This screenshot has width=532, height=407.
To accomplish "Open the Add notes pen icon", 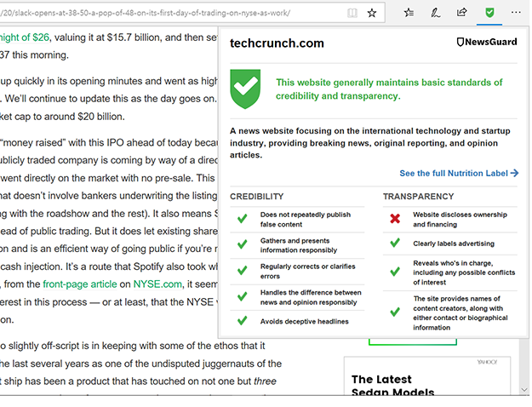I will [x=435, y=13].
